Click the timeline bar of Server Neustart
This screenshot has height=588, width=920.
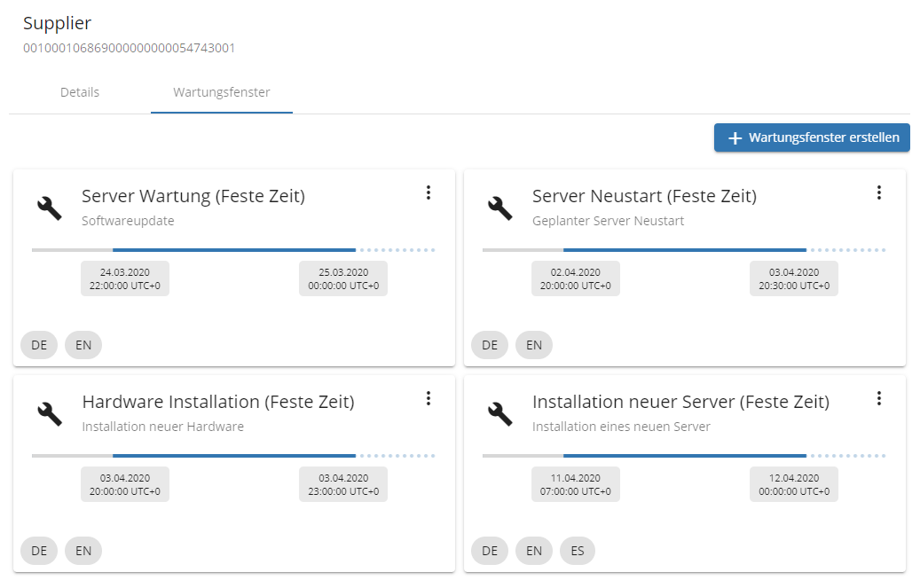click(684, 250)
